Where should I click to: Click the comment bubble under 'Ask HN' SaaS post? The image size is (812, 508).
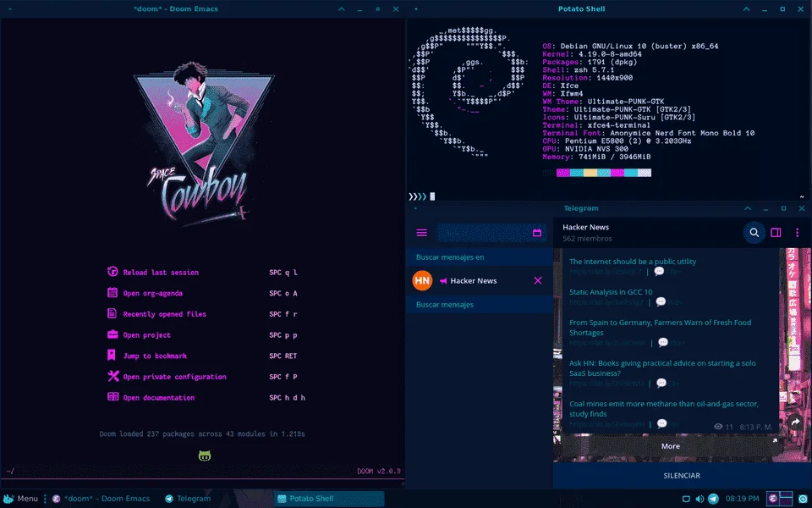[x=661, y=383]
